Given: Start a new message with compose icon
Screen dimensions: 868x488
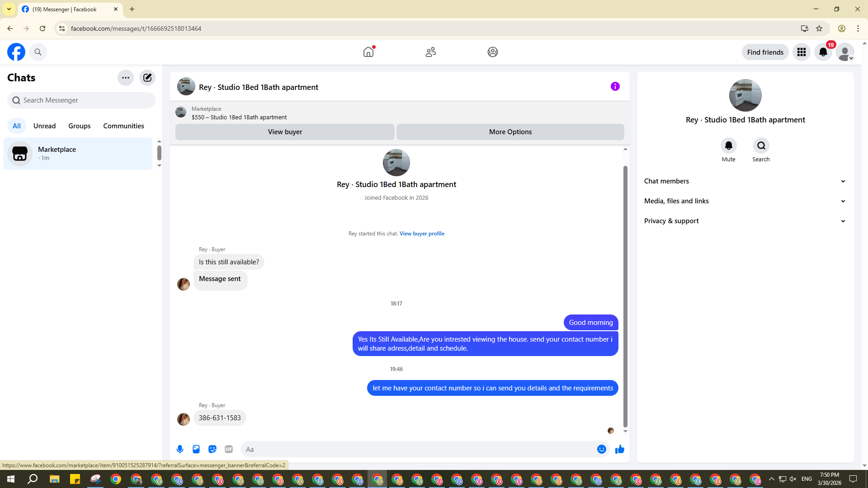Looking at the screenshot, I should tap(147, 78).
